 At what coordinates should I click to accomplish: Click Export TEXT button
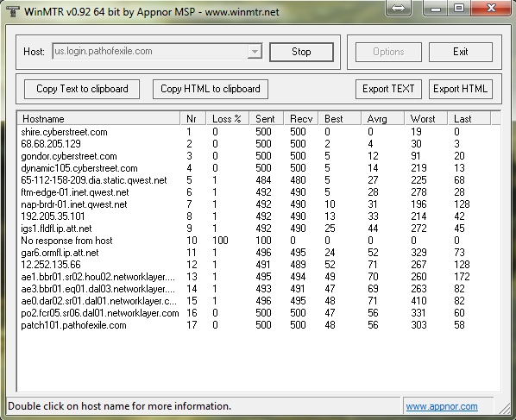coord(388,89)
